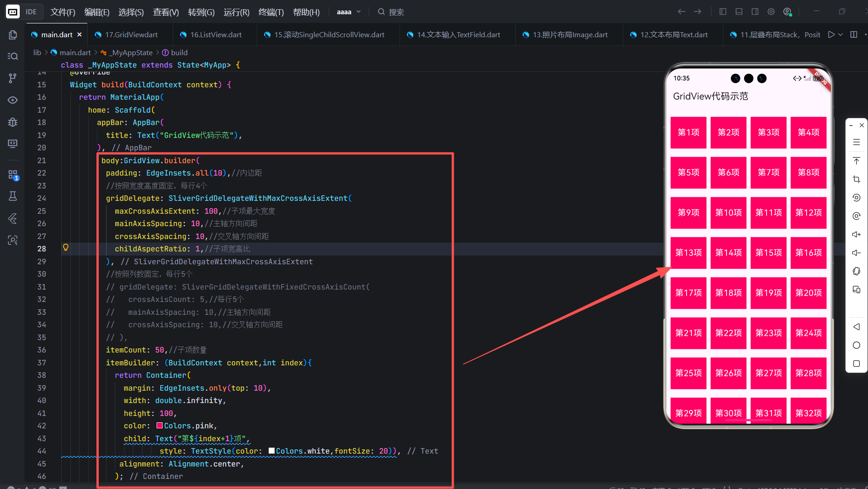Screen dimensions: 868x489
Task: Tap the emulator home circle button
Action: pyautogui.click(x=857, y=345)
